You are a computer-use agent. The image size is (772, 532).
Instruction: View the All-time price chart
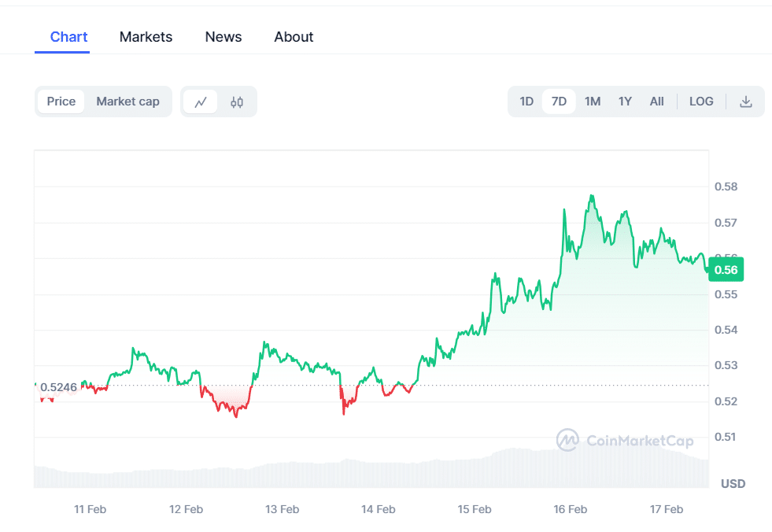click(656, 101)
